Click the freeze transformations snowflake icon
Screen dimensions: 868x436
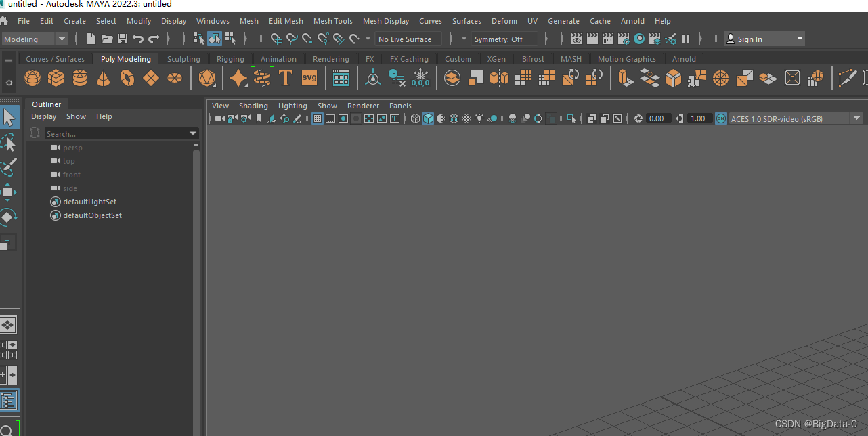(420, 79)
